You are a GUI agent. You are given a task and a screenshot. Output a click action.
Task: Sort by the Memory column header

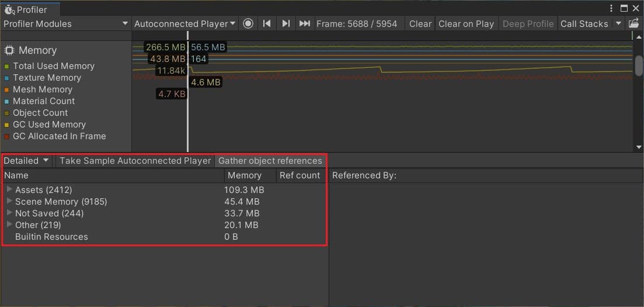tap(244, 175)
